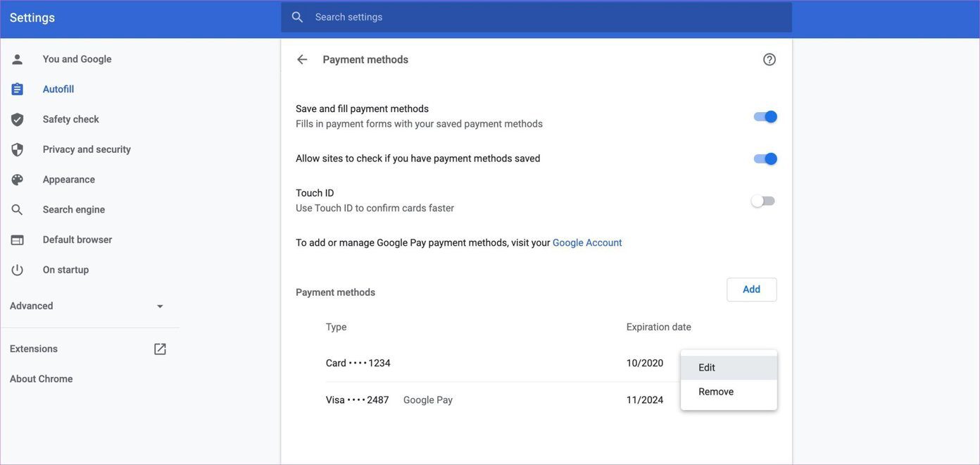The height and width of the screenshot is (465, 980).
Task: Click the Add payment method button
Action: click(x=751, y=290)
